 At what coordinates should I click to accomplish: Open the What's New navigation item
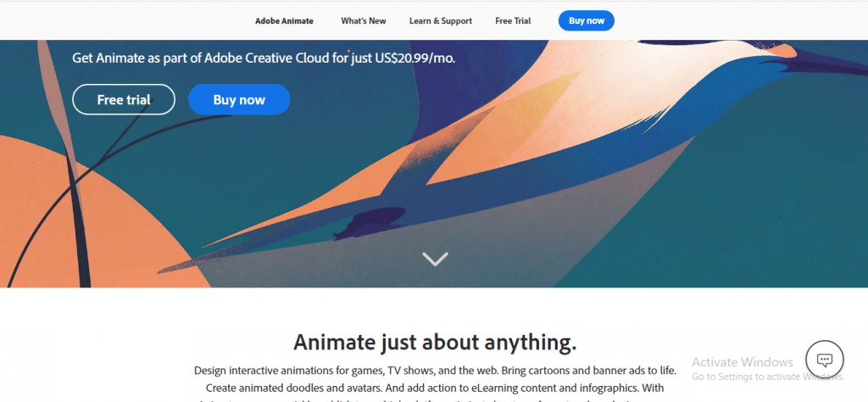click(363, 21)
